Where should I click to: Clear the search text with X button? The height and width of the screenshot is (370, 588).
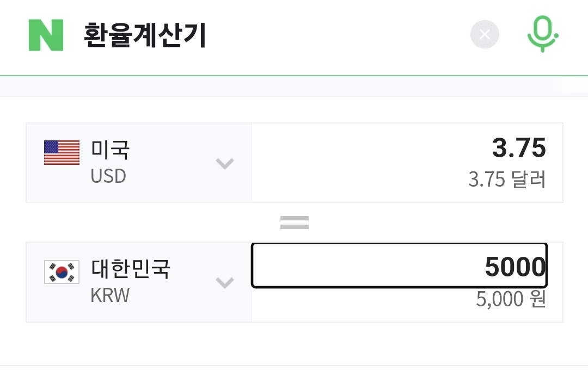485,35
